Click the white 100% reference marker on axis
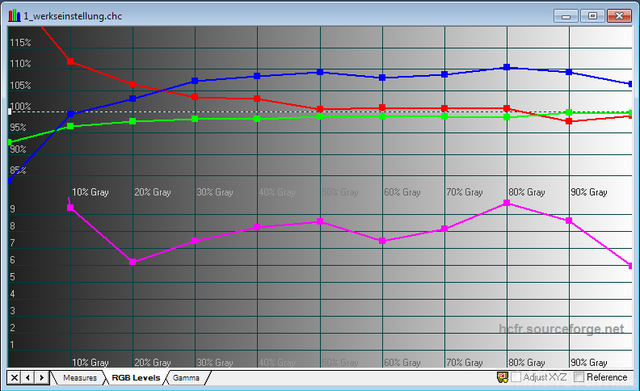This screenshot has height=391, width=640. point(9,111)
